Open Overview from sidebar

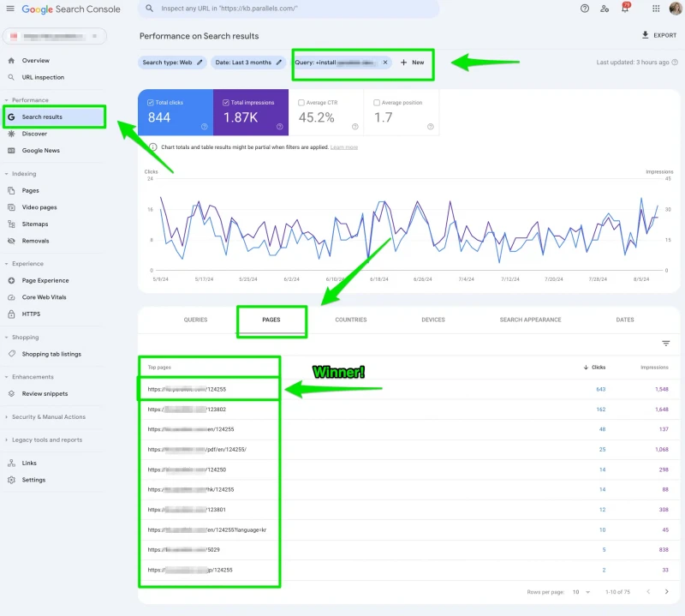(36, 60)
